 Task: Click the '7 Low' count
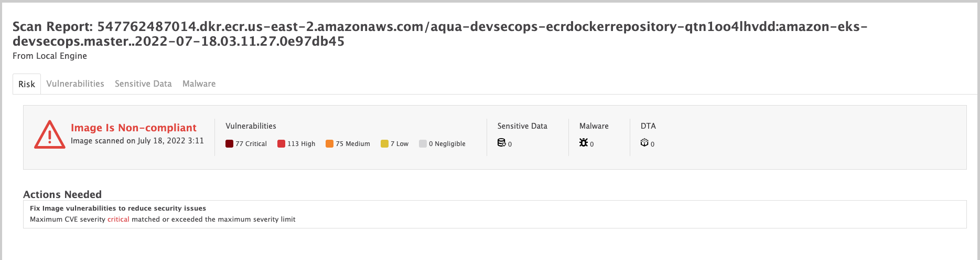click(x=400, y=144)
